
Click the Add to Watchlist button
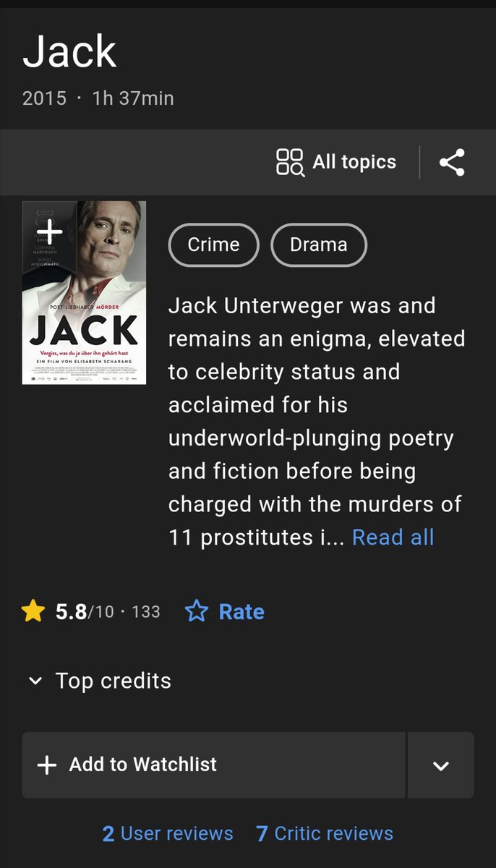(x=213, y=765)
